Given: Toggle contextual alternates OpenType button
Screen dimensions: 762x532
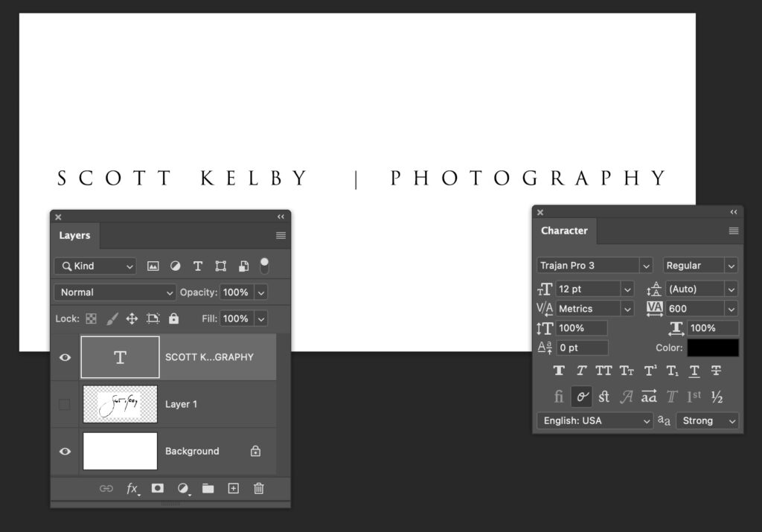Looking at the screenshot, I should pyautogui.click(x=582, y=397).
